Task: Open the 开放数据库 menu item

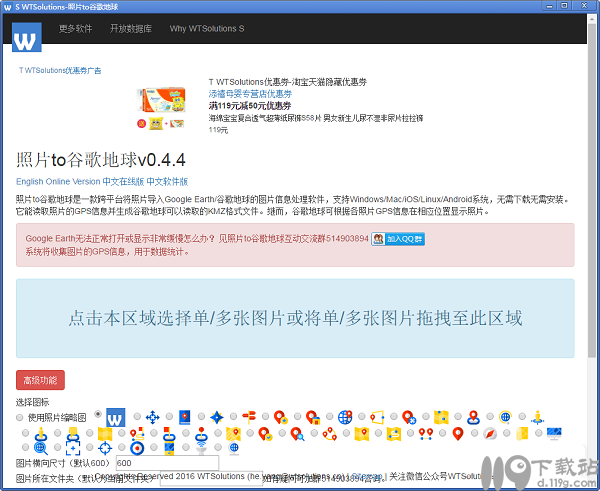Action: click(131, 29)
